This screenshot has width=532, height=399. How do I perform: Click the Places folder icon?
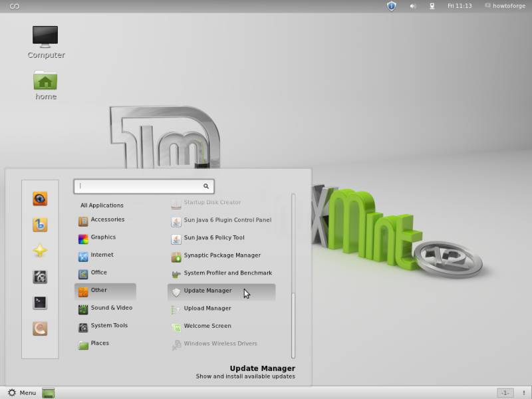click(x=83, y=345)
